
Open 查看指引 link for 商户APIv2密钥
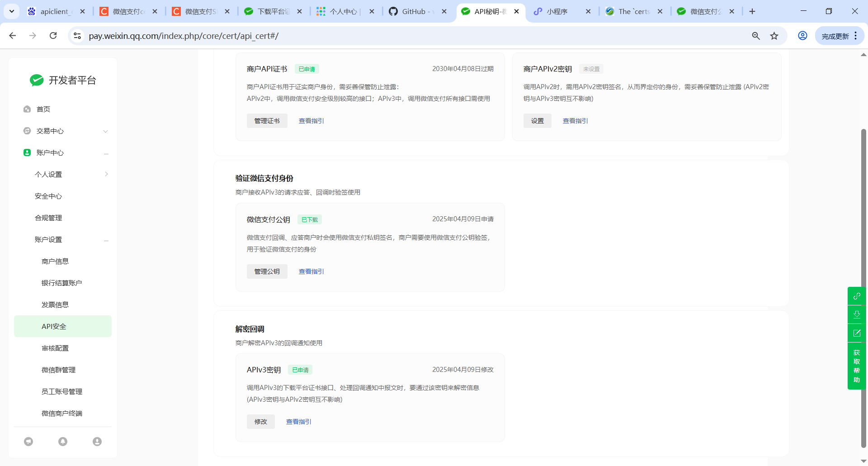click(576, 121)
